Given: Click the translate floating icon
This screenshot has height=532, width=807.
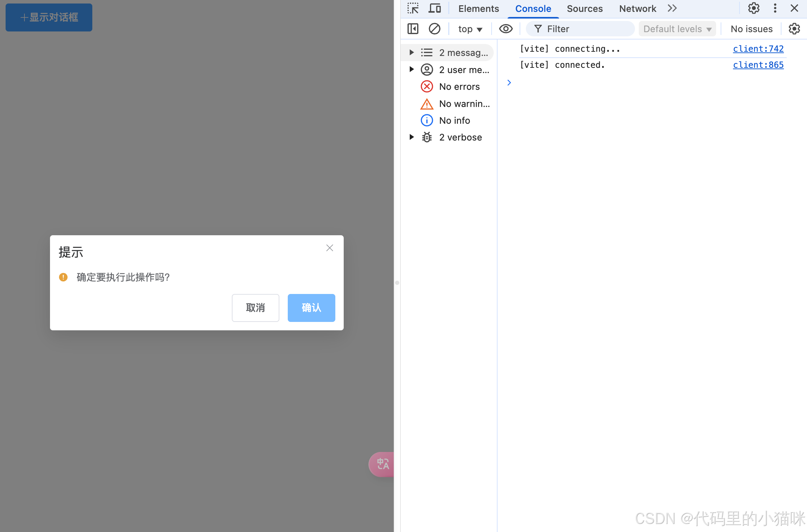Looking at the screenshot, I should pos(383,464).
